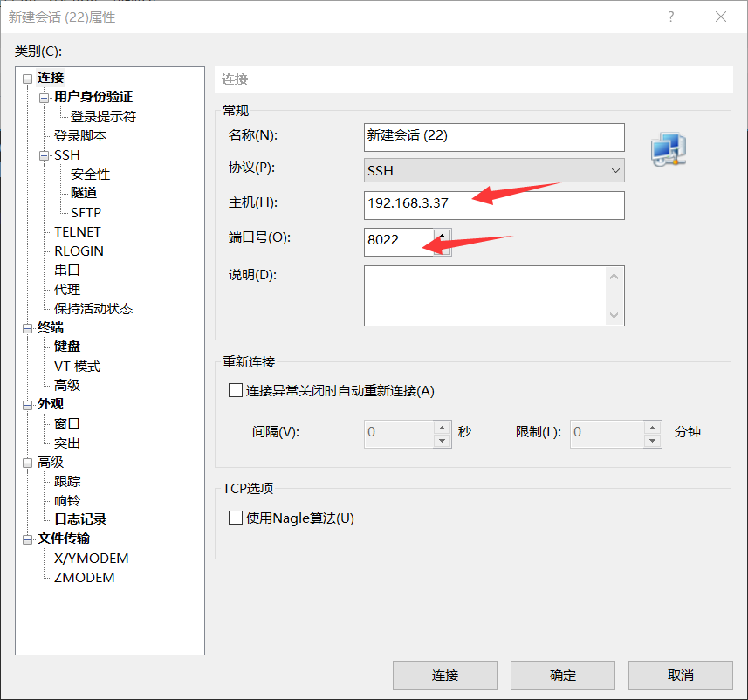Select 隧道 tree item
The image size is (748, 700).
coord(84,193)
